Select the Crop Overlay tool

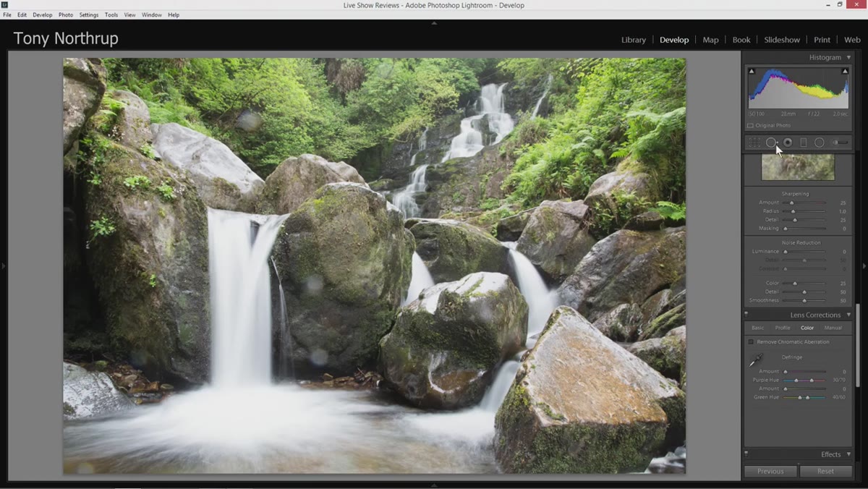click(754, 143)
